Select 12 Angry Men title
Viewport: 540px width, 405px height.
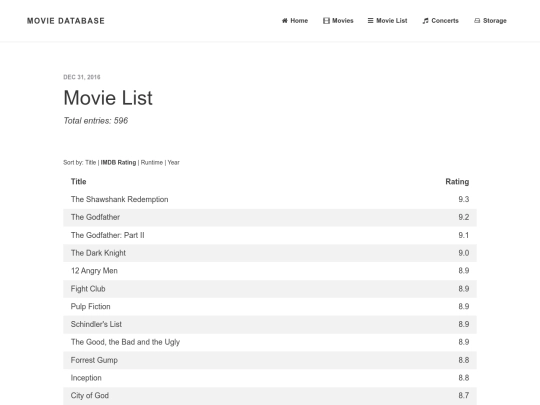pos(94,271)
